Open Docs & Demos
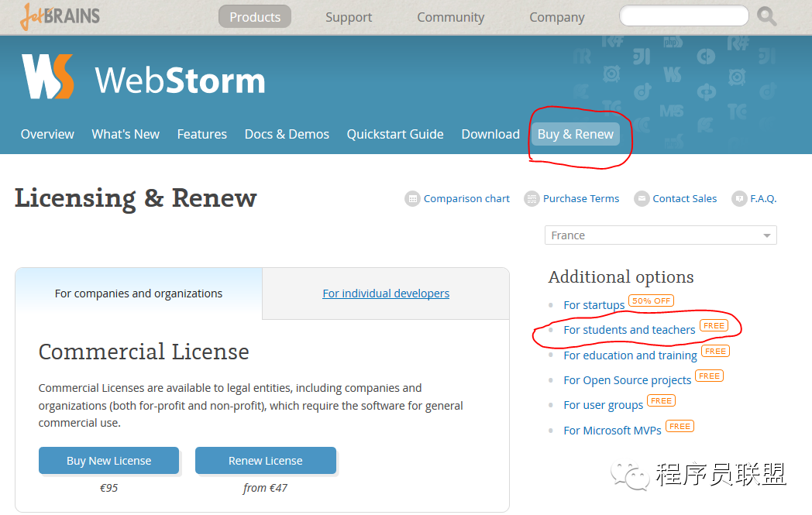 [x=287, y=134]
